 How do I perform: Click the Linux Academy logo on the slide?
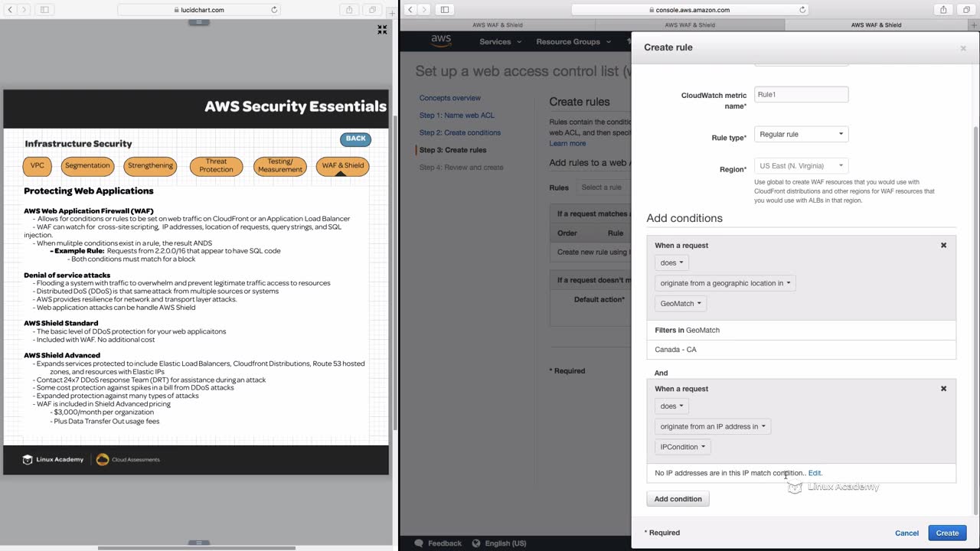pyautogui.click(x=53, y=459)
